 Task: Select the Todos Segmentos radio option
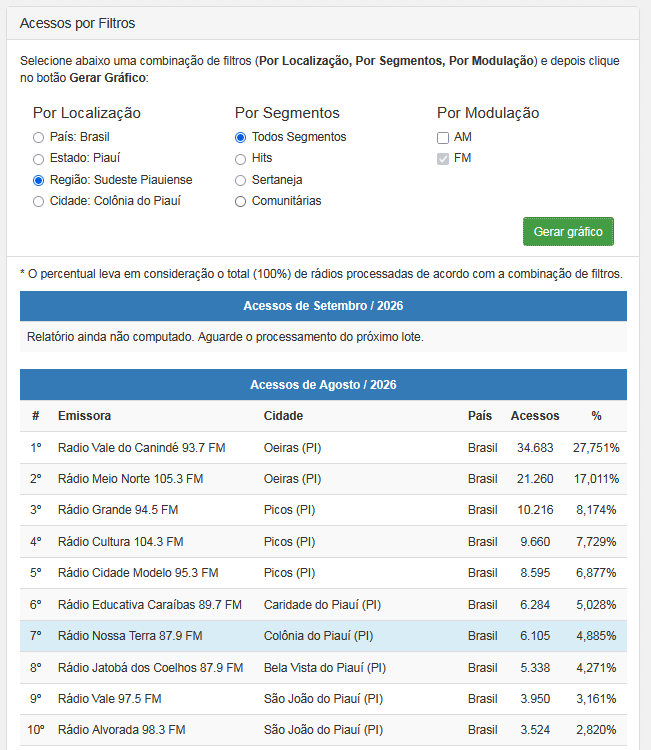pyautogui.click(x=241, y=138)
